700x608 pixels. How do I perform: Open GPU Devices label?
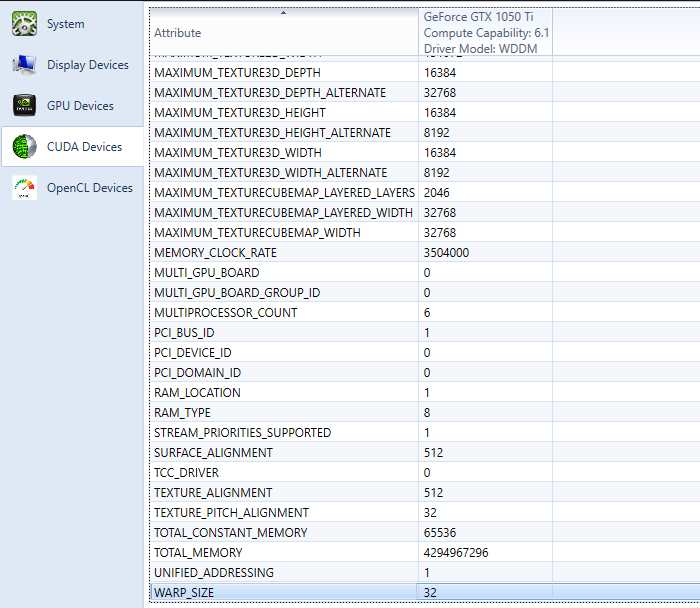click(x=80, y=106)
